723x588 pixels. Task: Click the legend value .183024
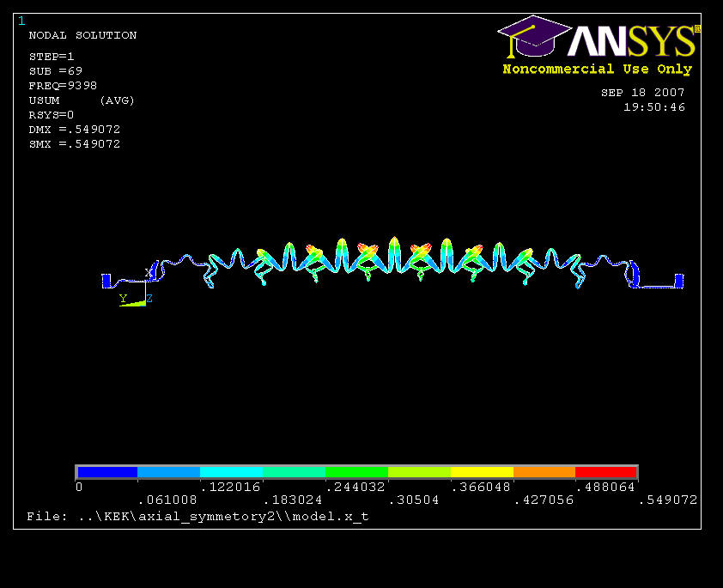(293, 500)
